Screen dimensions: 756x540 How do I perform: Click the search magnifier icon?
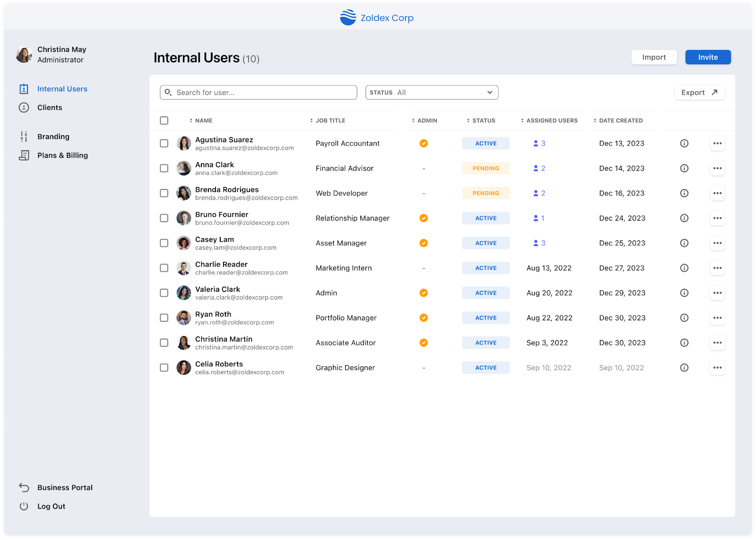click(x=168, y=92)
